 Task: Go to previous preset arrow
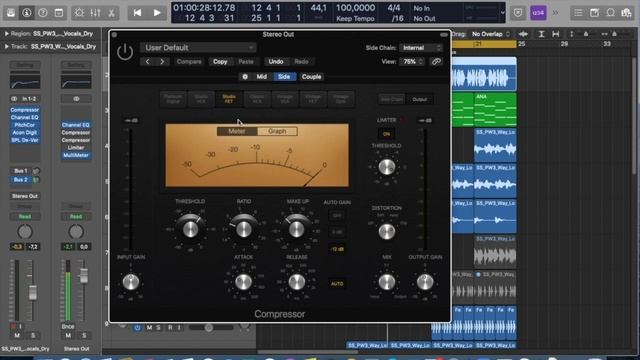coord(147,62)
